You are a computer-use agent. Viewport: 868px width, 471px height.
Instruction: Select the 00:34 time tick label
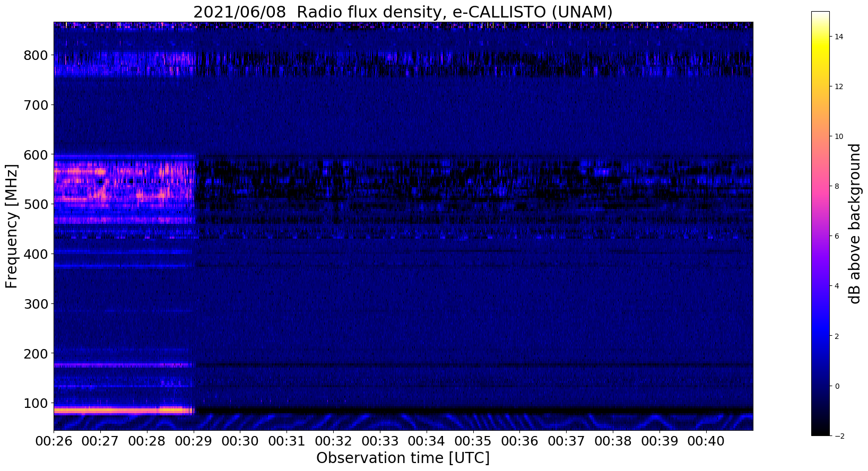pos(427,441)
